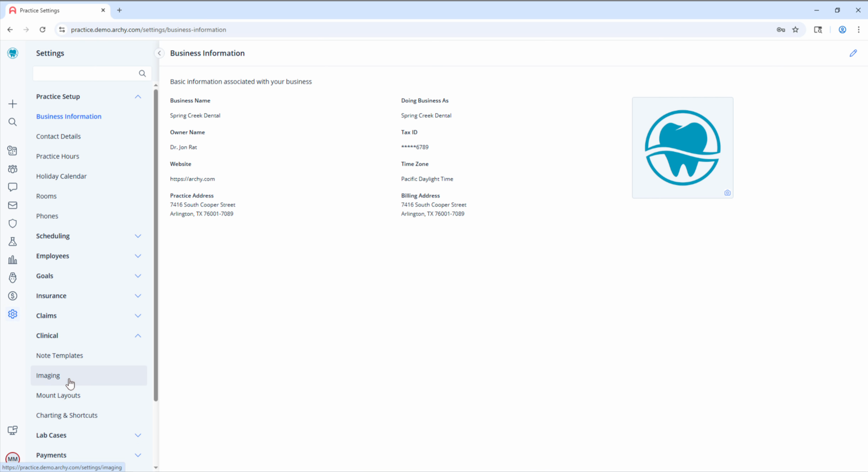The image size is (868, 472).
Task: Click the site info icon in address bar
Action: pyautogui.click(x=62, y=29)
